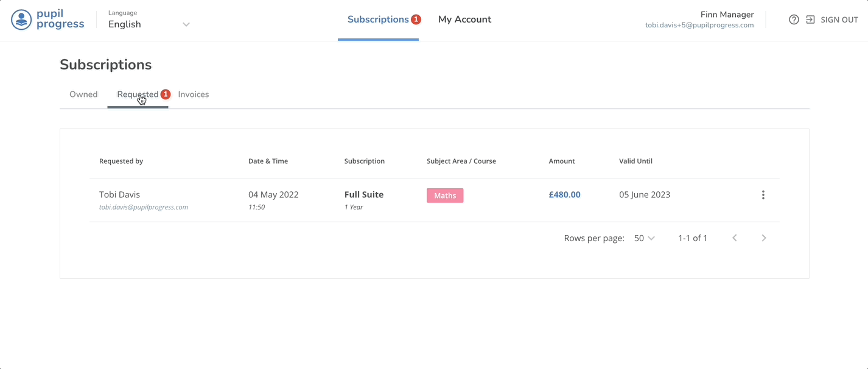Click the sign out arrow icon

810,19
